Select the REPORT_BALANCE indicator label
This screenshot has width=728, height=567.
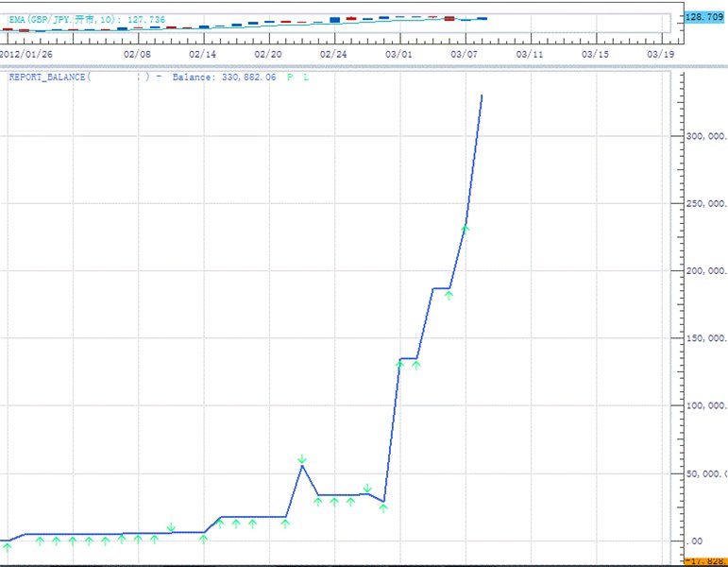[49, 77]
